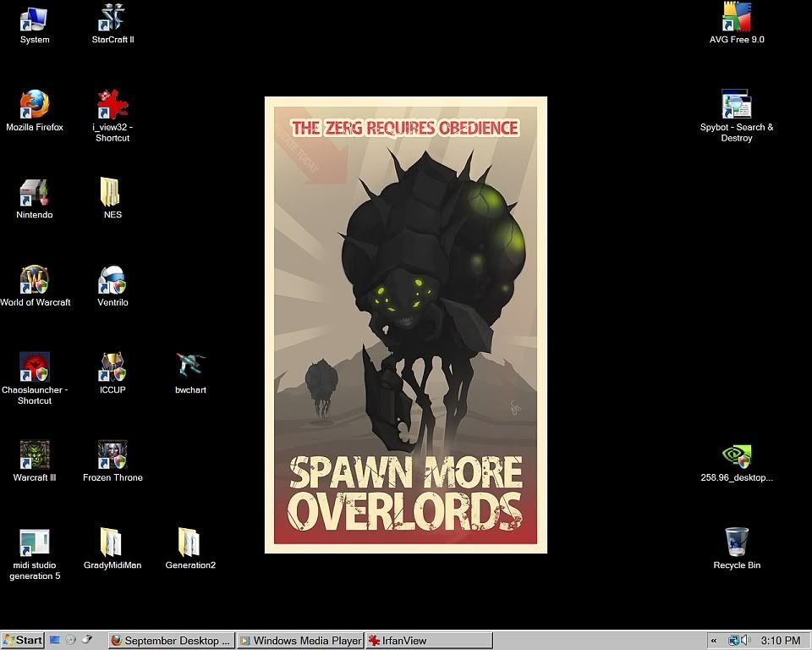Select the ICCUP desktop icon

point(112,368)
